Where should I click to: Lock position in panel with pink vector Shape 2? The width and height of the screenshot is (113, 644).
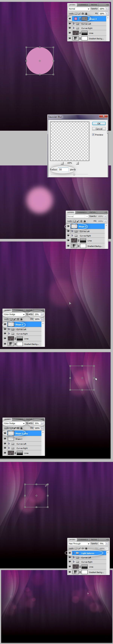point(83,13)
